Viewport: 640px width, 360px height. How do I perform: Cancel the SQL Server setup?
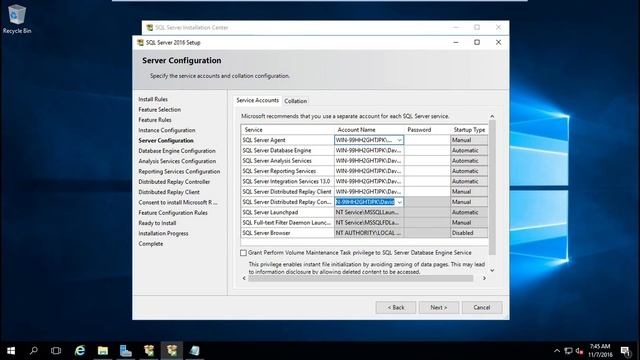tap(482, 307)
